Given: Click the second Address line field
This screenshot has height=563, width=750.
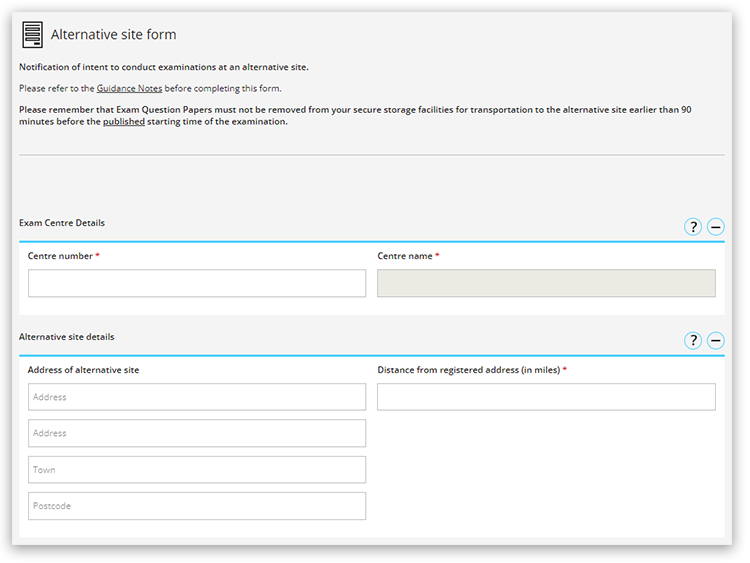Looking at the screenshot, I should click(197, 433).
